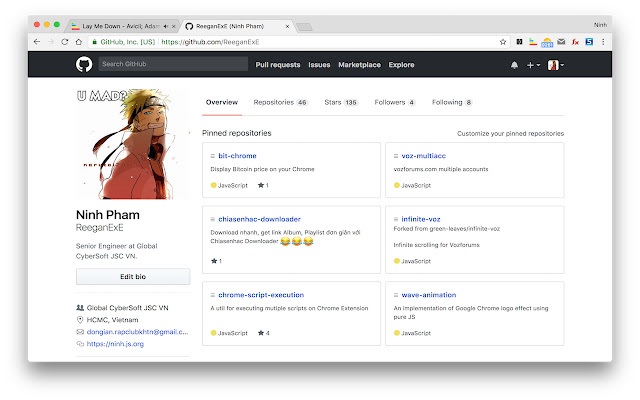
Task: Open the user avatar menu in header
Action: pos(556,65)
